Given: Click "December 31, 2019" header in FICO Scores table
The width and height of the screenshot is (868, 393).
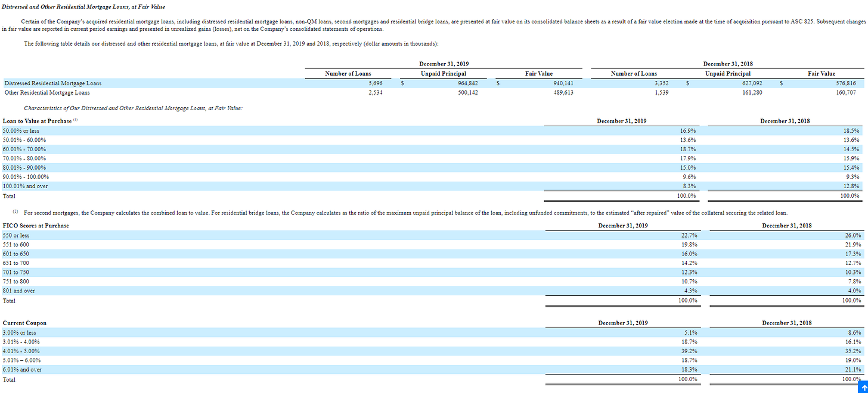Looking at the screenshot, I should 623,226.
